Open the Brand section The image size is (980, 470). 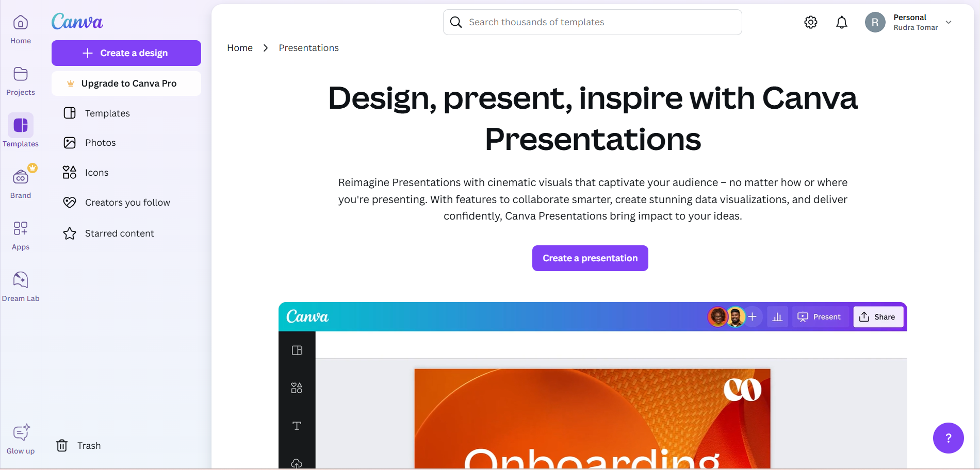21,183
